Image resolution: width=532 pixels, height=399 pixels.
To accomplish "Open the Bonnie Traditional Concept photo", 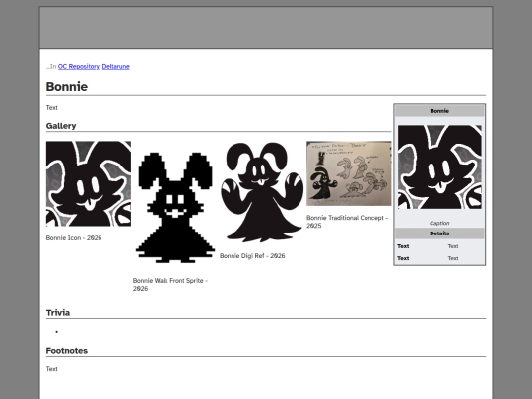I will click(349, 173).
